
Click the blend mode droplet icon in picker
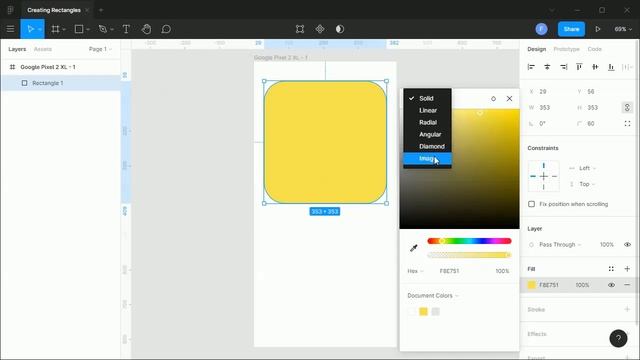[493, 98]
